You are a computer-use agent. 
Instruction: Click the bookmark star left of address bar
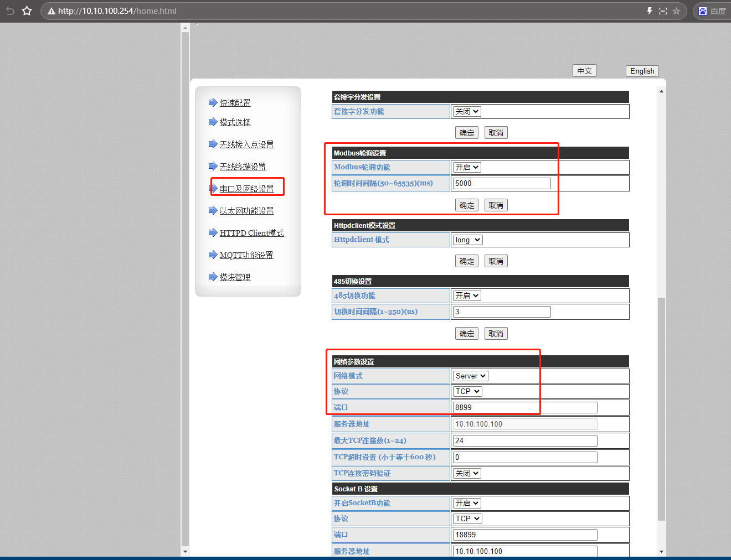[27, 11]
